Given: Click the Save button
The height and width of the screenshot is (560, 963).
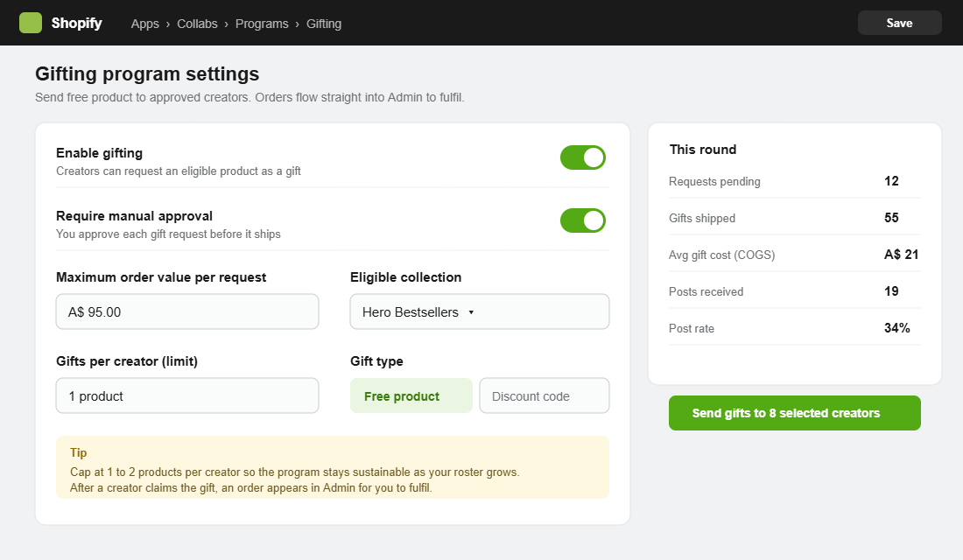Looking at the screenshot, I should [x=899, y=23].
